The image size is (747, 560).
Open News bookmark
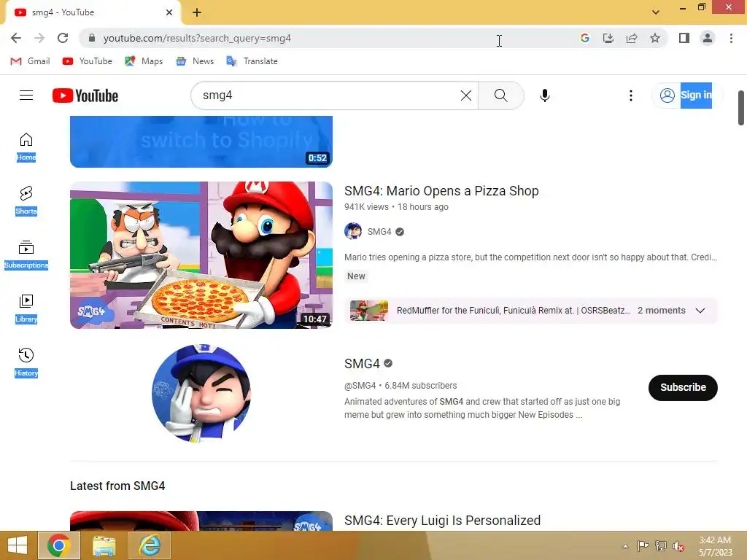[194, 61]
